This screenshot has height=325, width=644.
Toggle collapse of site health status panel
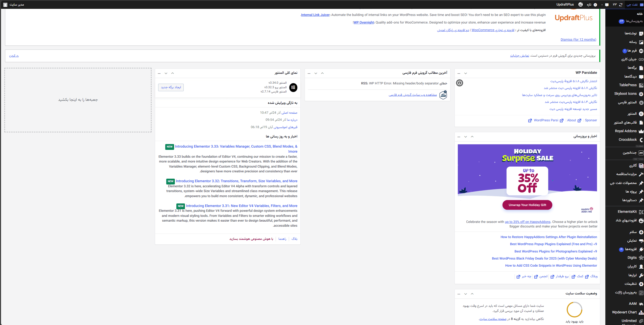click(459, 294)
